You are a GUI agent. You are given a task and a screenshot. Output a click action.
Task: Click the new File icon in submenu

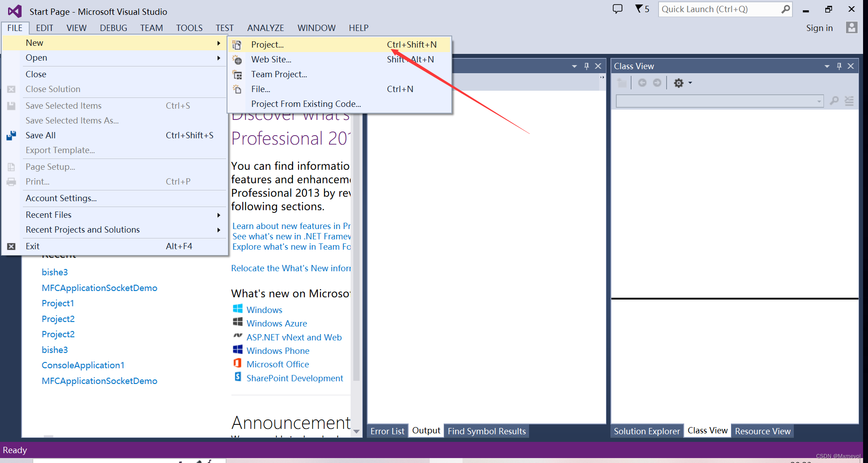[x=237, y=89]
